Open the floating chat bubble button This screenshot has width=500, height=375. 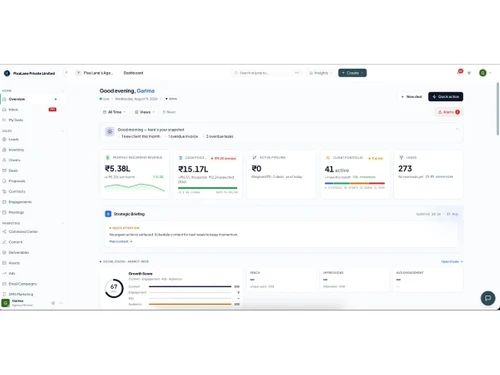[488, 298]
